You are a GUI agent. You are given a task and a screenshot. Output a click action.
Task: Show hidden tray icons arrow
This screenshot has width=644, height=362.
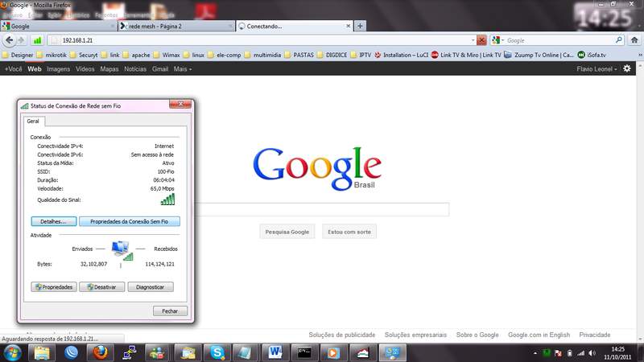tap(535, 353)
